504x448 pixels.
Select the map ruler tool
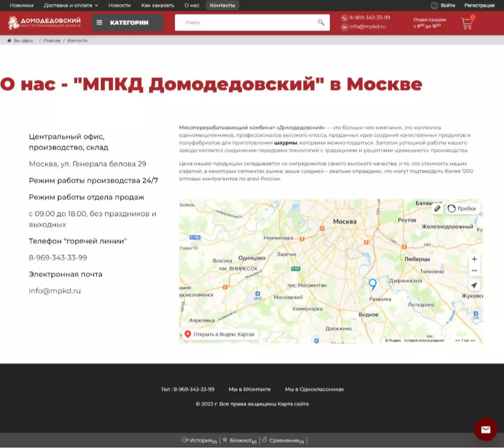[x=437, y=209]
